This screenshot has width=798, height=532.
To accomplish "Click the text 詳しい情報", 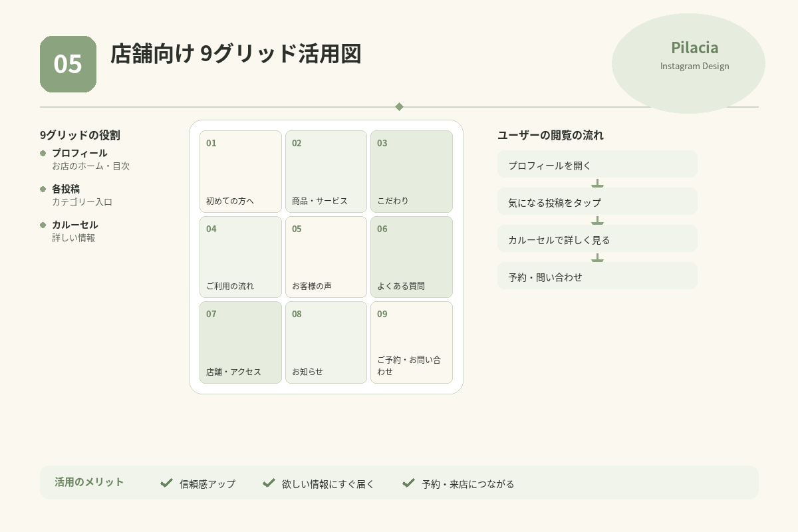I will point(74,238).
